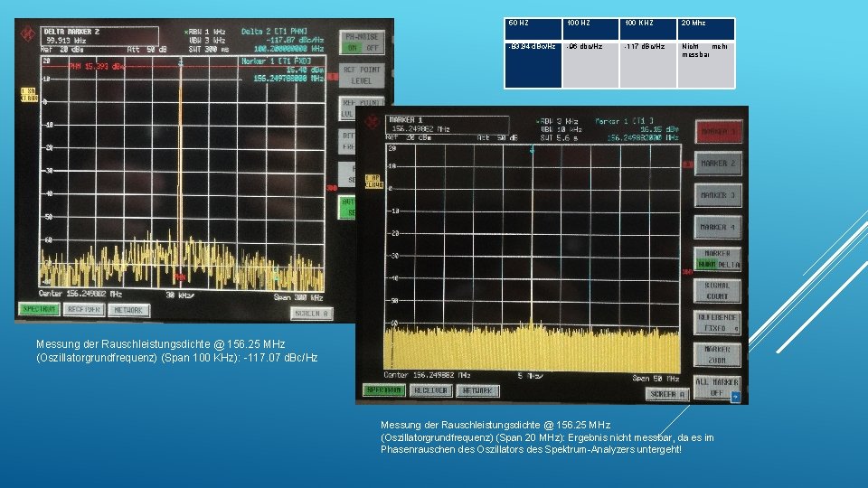Click marker 1 triangle atop right analyzer peak
The image size is (868, 488).
point(532,149)
